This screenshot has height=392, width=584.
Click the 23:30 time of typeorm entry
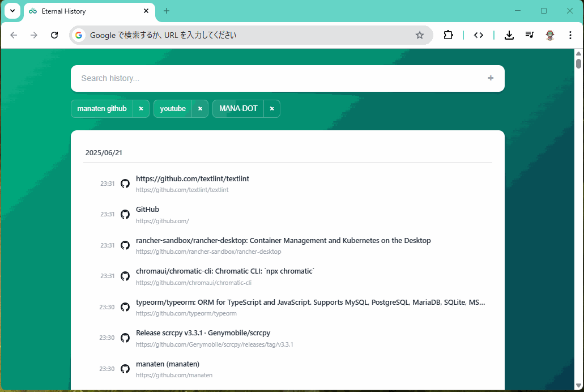pyautogui.click(x=107, y=308)
